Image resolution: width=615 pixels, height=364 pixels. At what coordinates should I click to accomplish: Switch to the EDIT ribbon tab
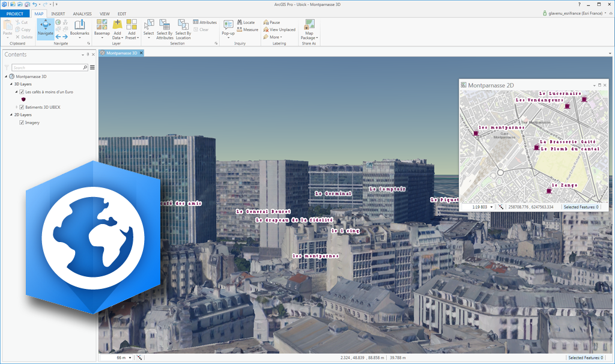[x=122, y=14]
